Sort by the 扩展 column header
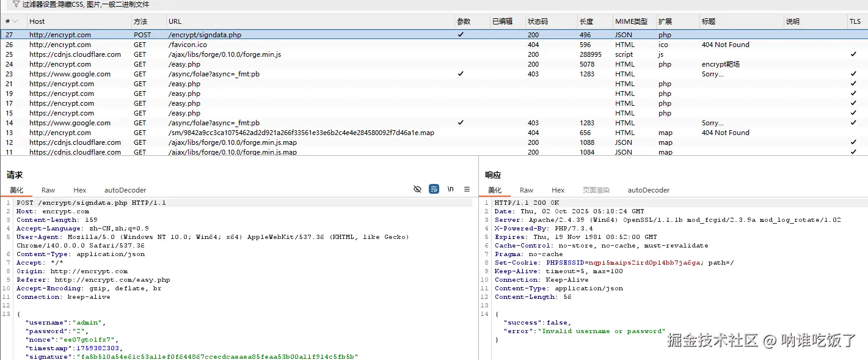 665,21
